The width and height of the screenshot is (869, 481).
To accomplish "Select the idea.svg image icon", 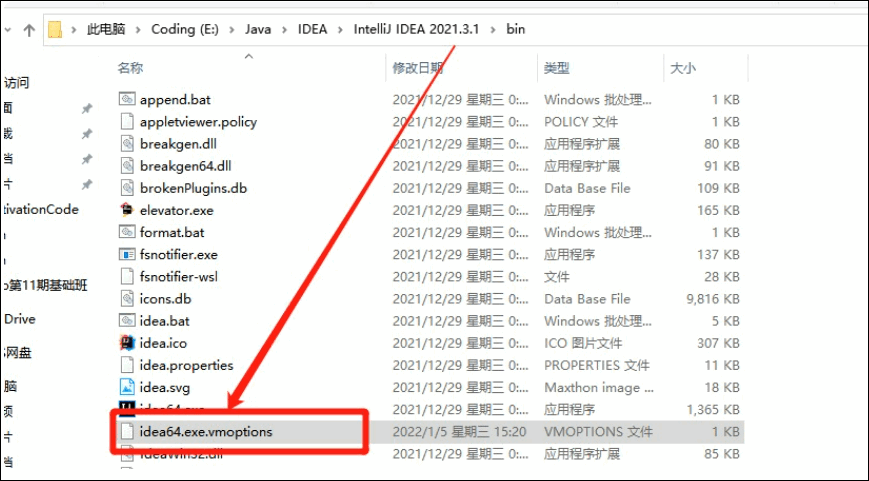I will pyautogui.click(x=127, y=387).
